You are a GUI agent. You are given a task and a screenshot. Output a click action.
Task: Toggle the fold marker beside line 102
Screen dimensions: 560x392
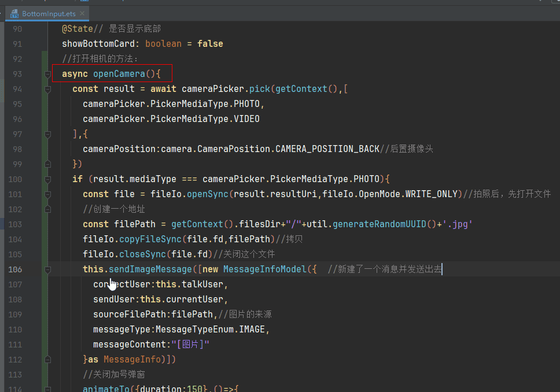tap(48, 209)
